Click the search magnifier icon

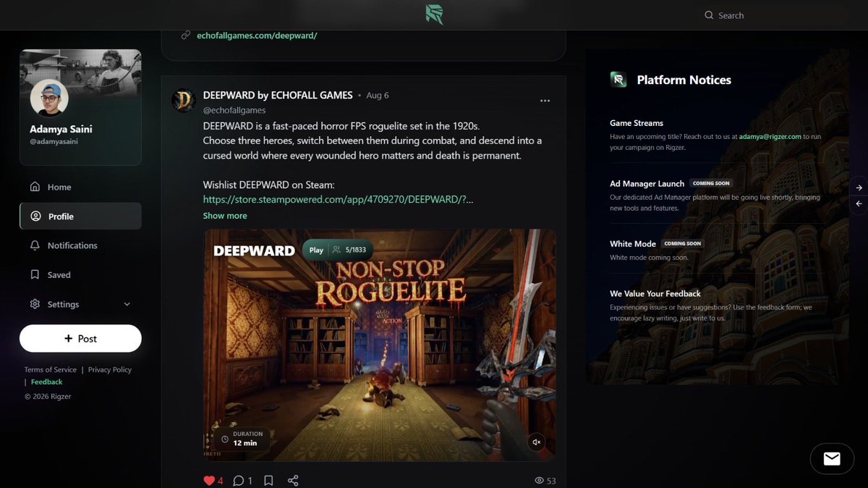point(709,15)
